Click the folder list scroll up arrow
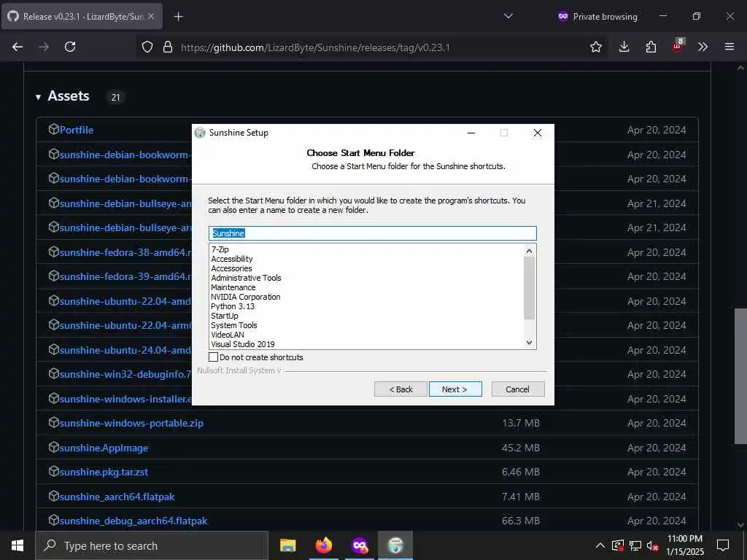The width and height of the screenshot is (747, 560). tap(530, 251)
